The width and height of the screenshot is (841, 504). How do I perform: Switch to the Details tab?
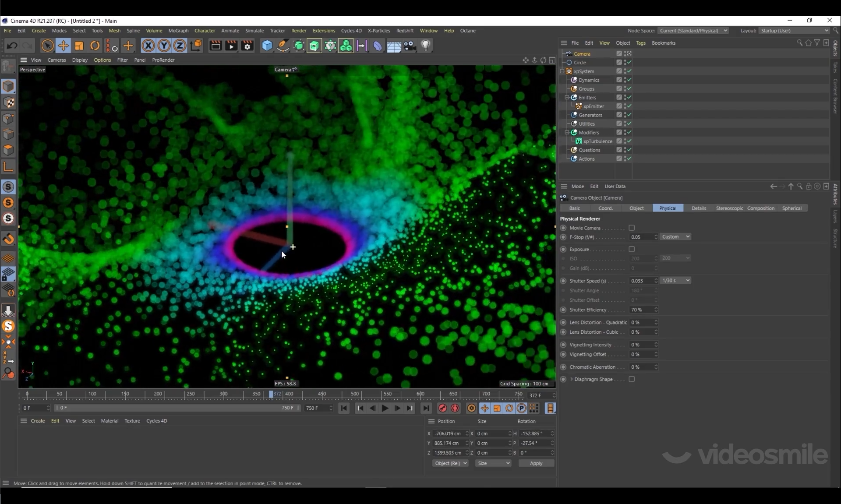[698, 208]
